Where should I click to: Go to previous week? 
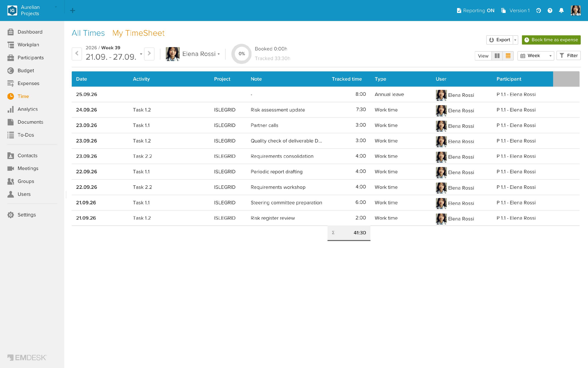[x=77, y=54]
